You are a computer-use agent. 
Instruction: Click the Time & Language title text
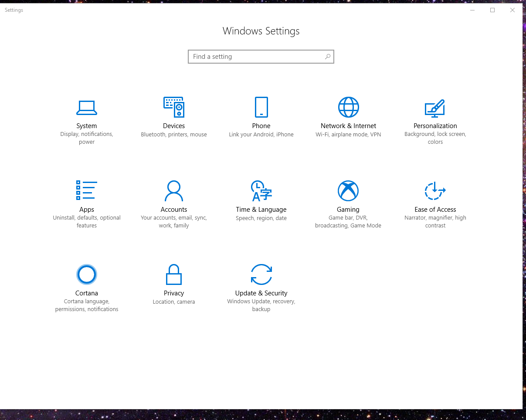click(261, 210)
